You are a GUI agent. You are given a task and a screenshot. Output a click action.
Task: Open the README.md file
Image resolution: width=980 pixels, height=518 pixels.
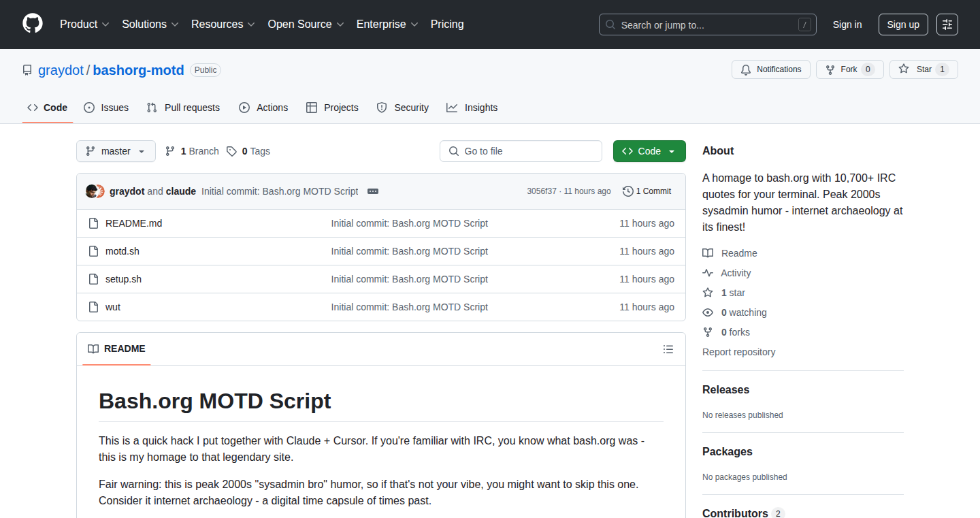pyautogui.click(x=134, y=223)
